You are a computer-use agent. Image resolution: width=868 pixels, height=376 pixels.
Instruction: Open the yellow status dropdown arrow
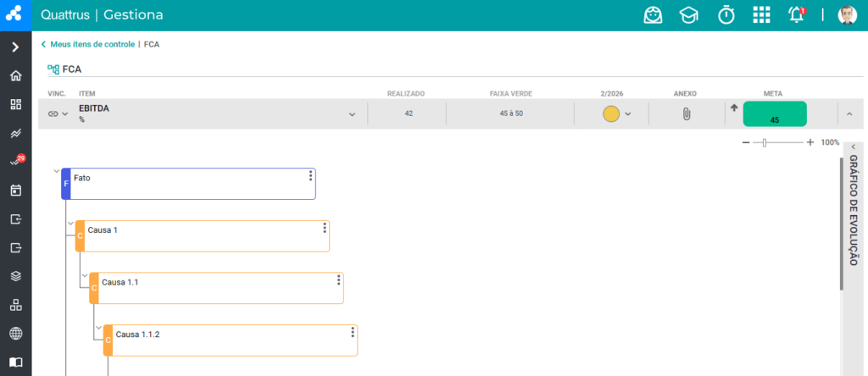pyautogui.click(x=628, y=114)
